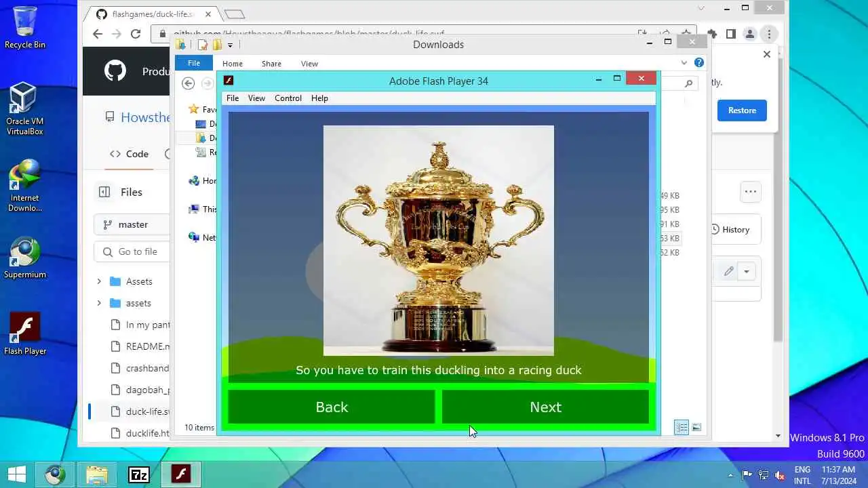868x488 pixels.
Task: Expand the explorer ribbon with the chevron
Action: [684, 62]
